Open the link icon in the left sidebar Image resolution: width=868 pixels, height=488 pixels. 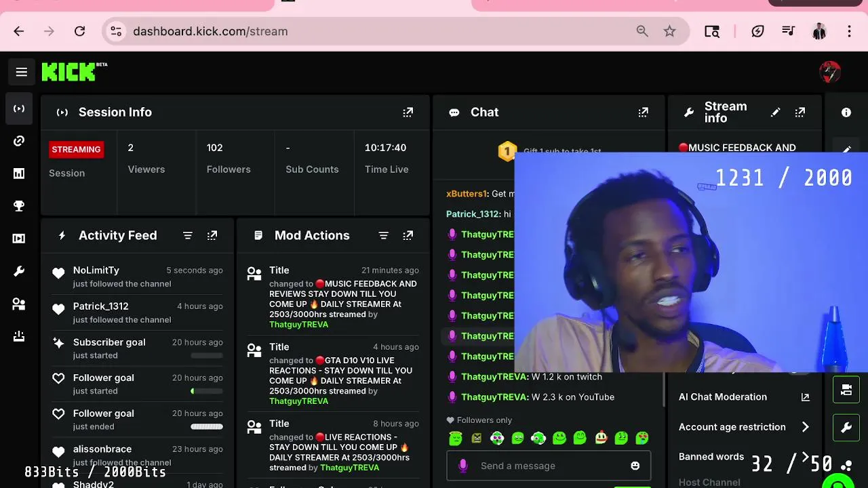tap(19, 141)
